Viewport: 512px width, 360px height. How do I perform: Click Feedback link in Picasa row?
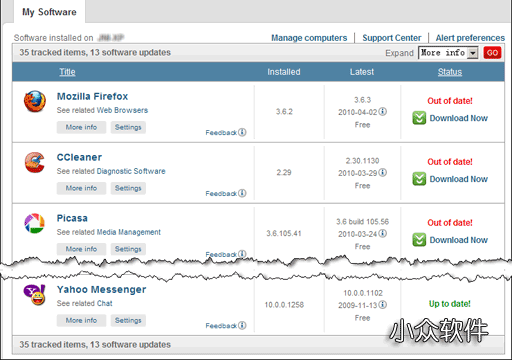[x=221, y=254]
